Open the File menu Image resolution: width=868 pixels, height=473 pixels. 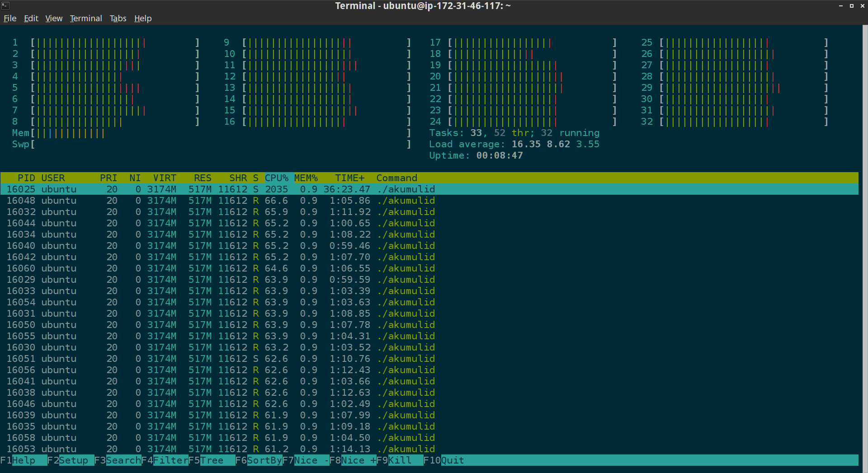(10, 19)
